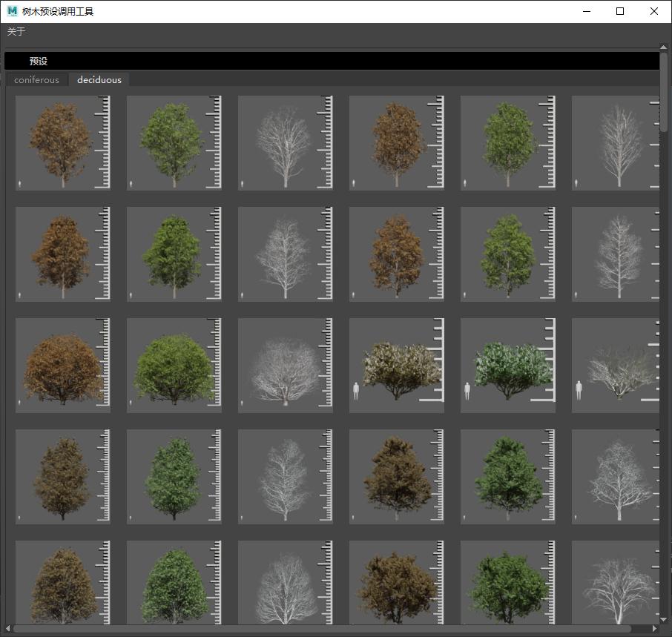Select the bare round tree in third row, third column
This screenshot has height=637, width=672.
point(285,366)
